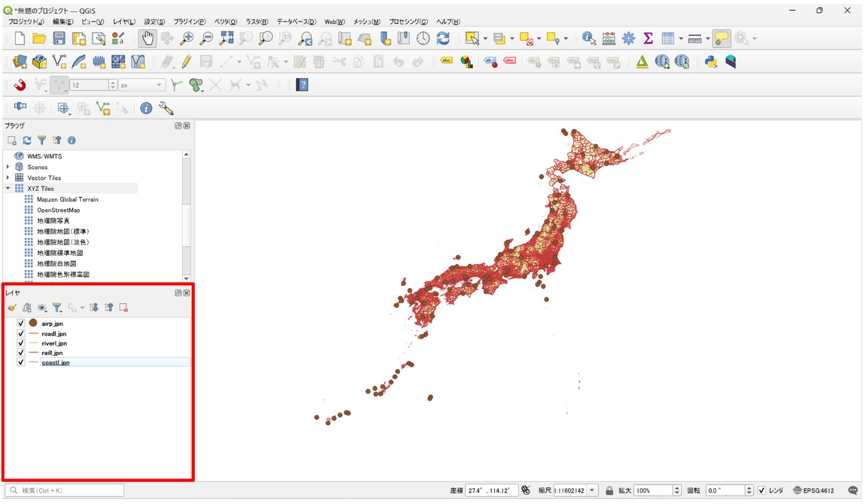This screenshot has height=504, width=867.
Task: Click the EPSG:4612 CRS button
Action: [x=813, y=490]
